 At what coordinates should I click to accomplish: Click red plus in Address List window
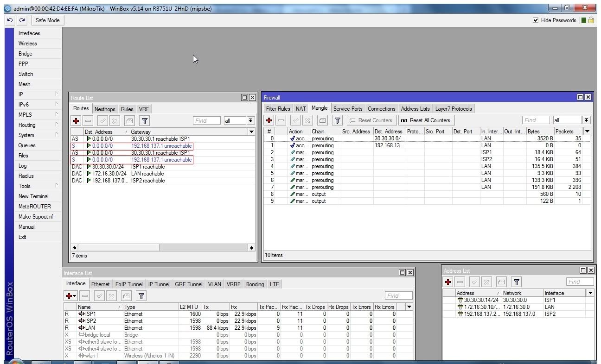pyautogui.click(x=448, y=282)
